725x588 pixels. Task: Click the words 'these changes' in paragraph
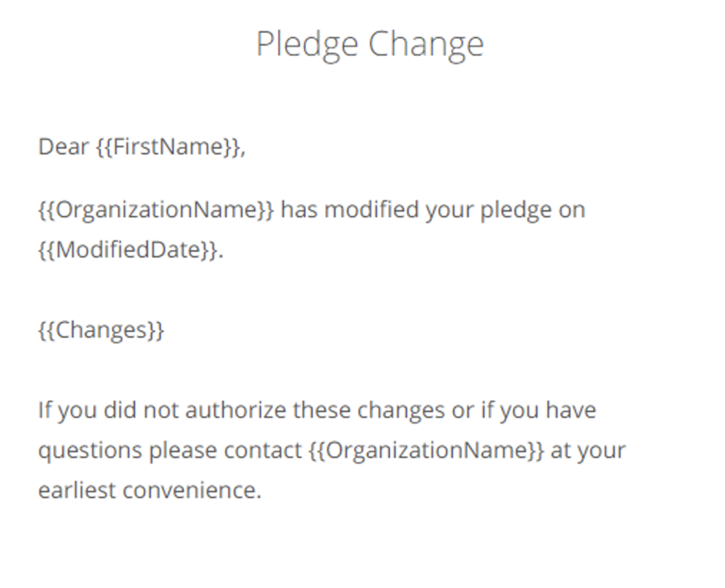[369, 410]
